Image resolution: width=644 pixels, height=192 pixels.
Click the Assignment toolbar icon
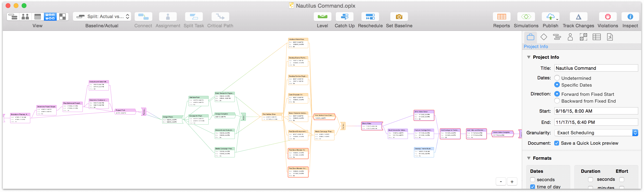[x=168, y=17]
